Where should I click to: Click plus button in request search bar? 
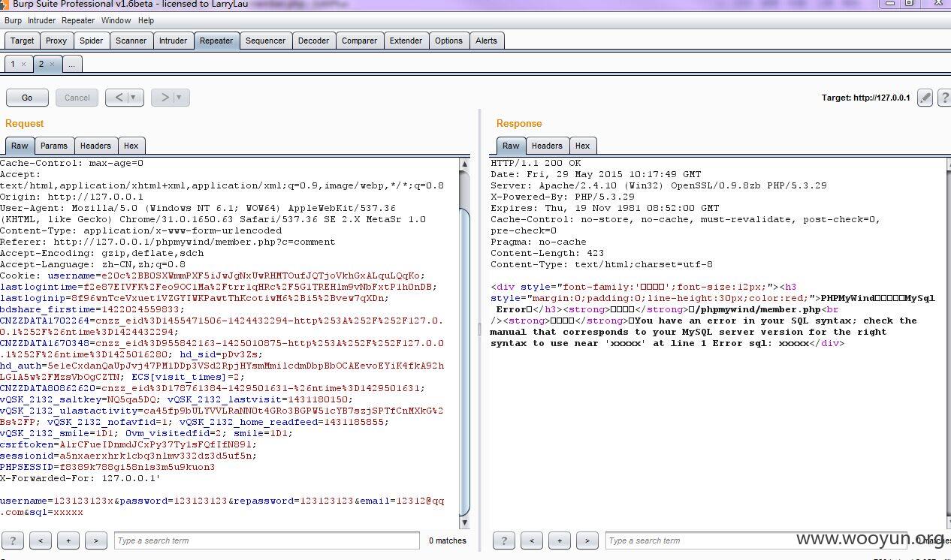[68, 540]
